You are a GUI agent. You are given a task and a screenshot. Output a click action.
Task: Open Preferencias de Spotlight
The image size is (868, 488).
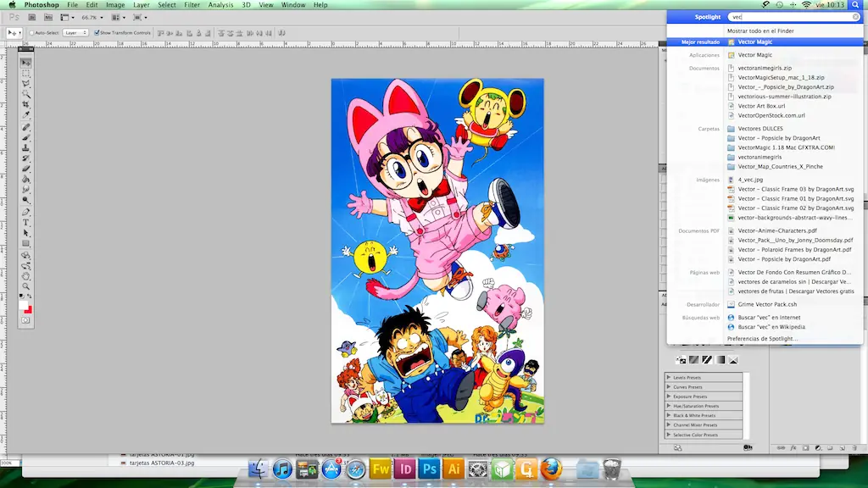(762, 339)
